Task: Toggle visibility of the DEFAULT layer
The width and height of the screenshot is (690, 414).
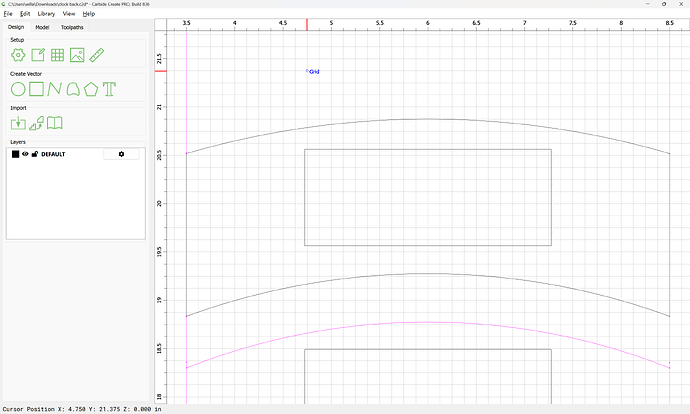Action: [x=25, y=154]
